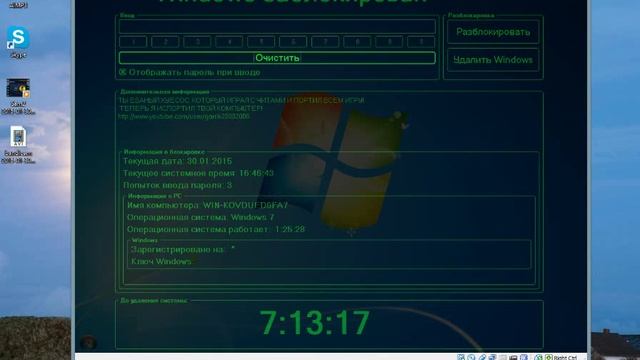The image size is (640, 360).
Task: Click the network monitors status bar icon
Action: point(493,357)
